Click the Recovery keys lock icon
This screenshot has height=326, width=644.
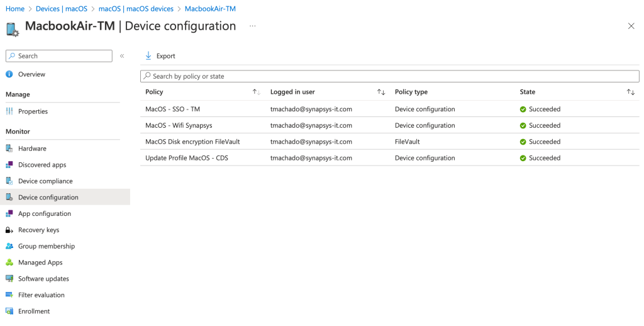9,230
